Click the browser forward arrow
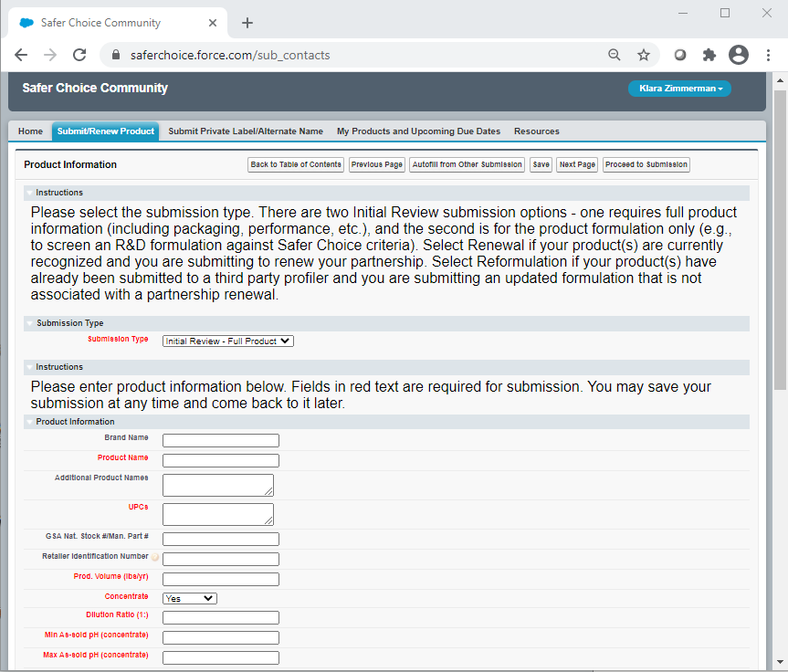 point(50,55)
